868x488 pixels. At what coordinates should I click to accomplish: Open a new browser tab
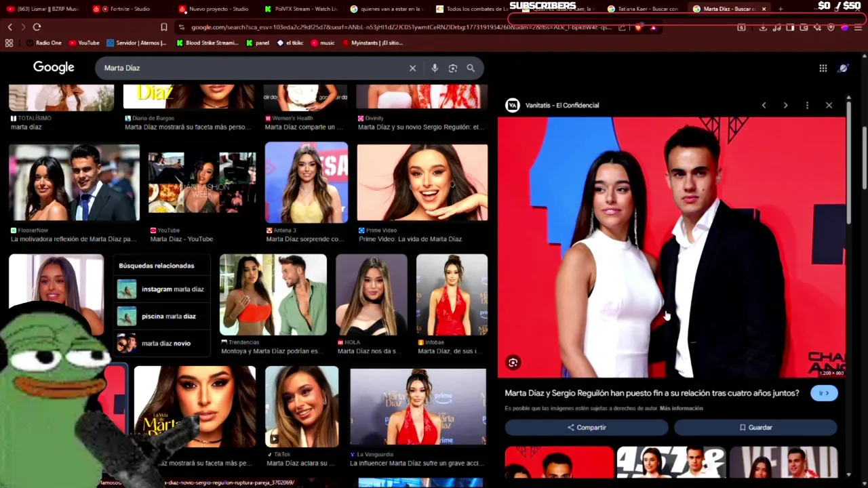[781, 9]
